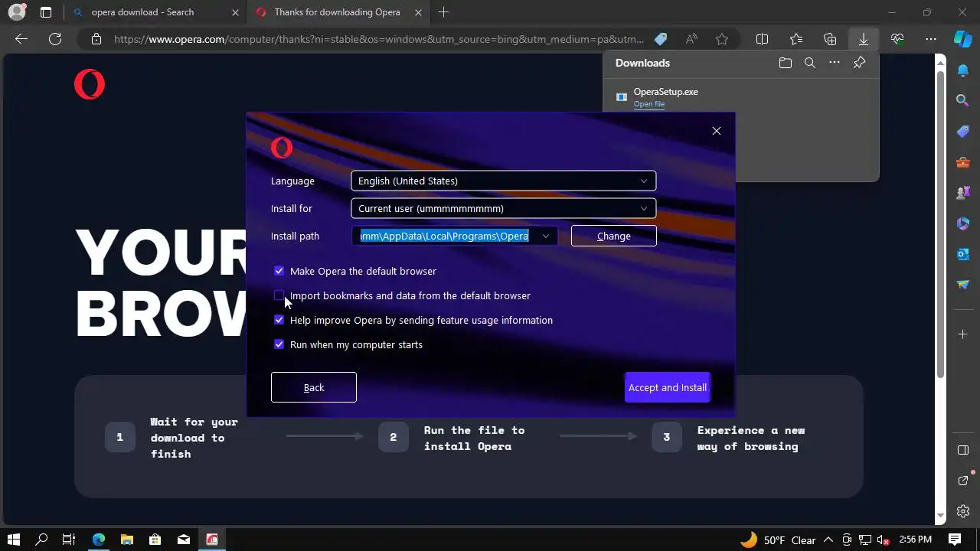Click the Change install path button
980x551 pixels.
click(614, 236)
